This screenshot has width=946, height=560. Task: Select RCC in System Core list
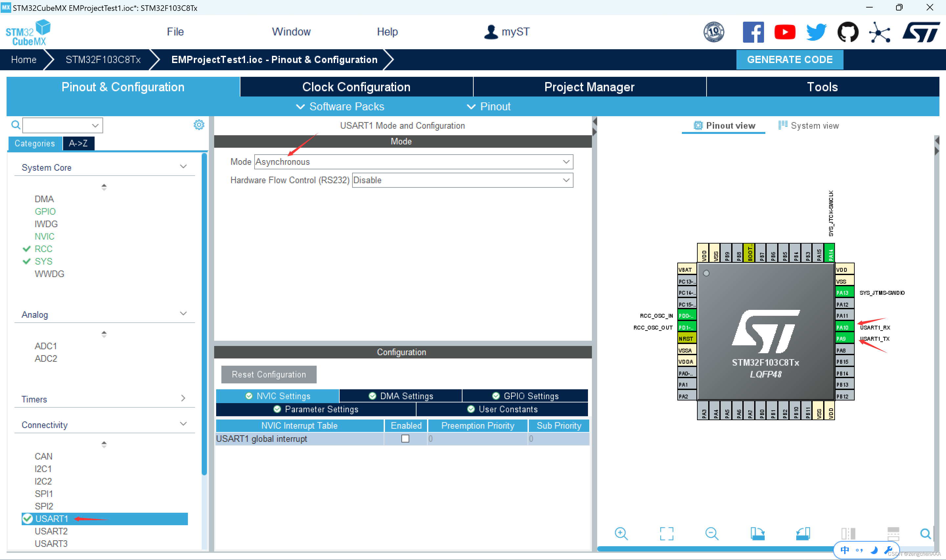(43, 249)
